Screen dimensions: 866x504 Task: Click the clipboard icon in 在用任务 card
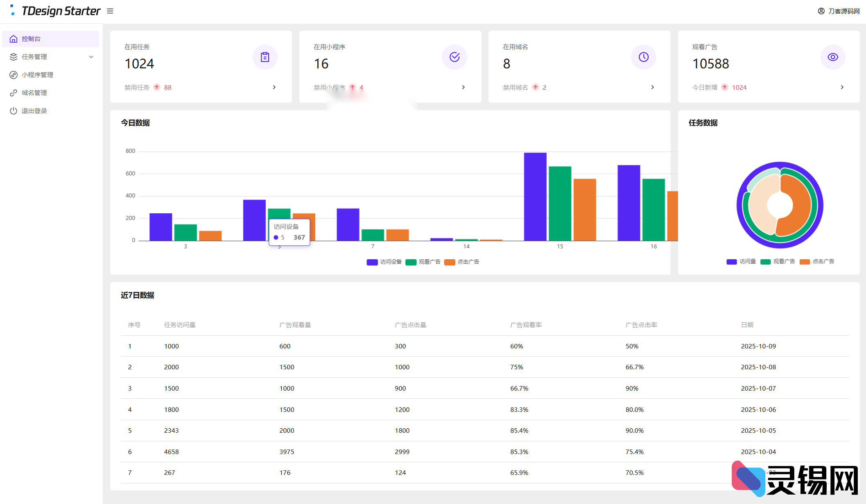pyautogui.click(x=265, y=57)
